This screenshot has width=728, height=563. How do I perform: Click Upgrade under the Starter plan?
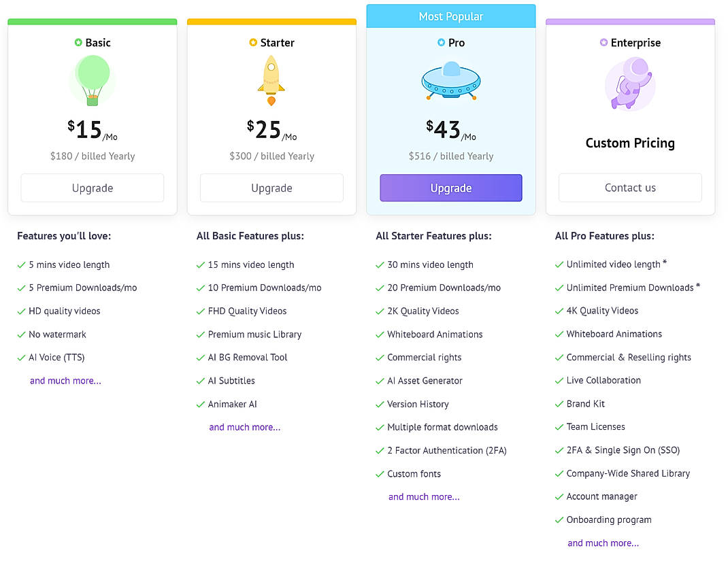[271, 188]
